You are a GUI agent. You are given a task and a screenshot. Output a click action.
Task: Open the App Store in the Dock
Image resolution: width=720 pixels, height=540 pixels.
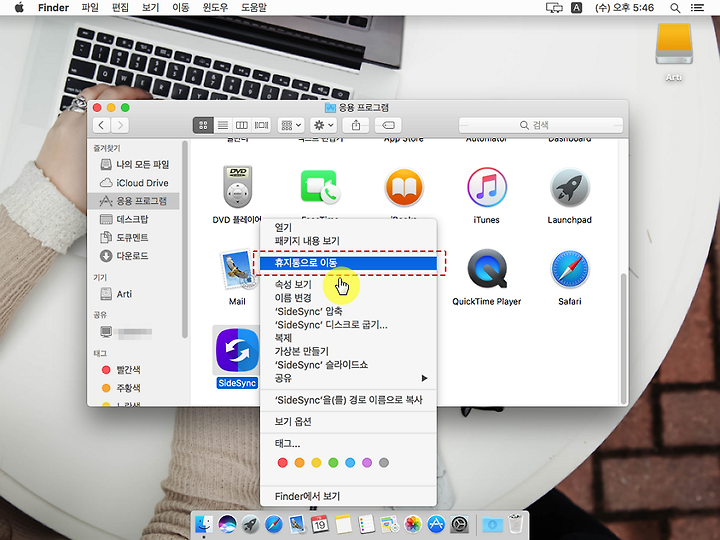click(436, 524)
